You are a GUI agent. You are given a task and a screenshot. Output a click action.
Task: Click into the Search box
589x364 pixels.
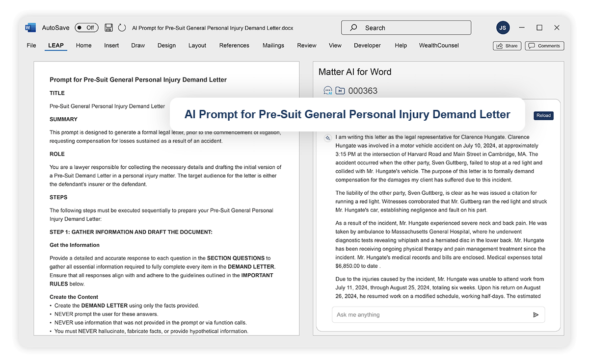(406, 28)
